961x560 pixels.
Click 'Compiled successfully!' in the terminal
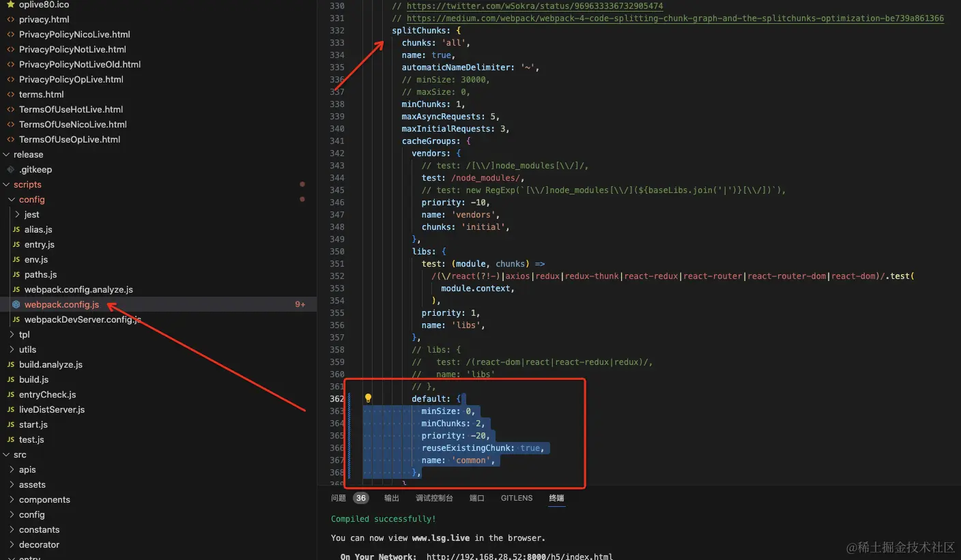pos(384,519)
